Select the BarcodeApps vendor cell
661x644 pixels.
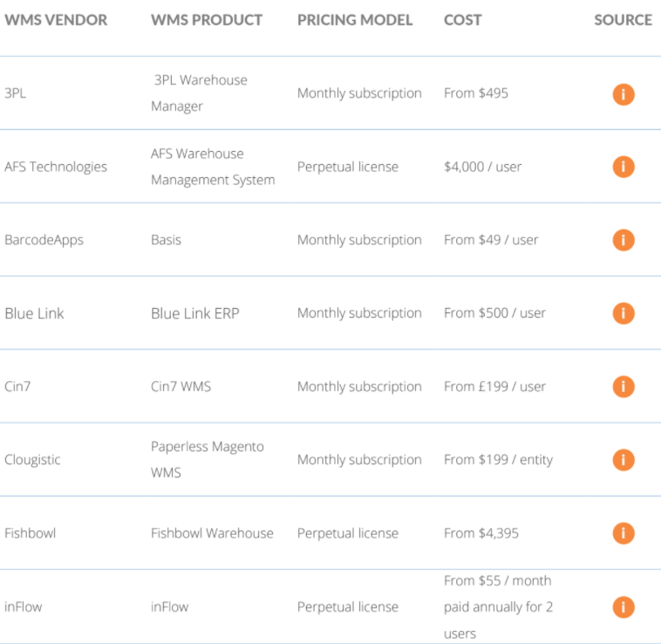click(x=44, y=240)
